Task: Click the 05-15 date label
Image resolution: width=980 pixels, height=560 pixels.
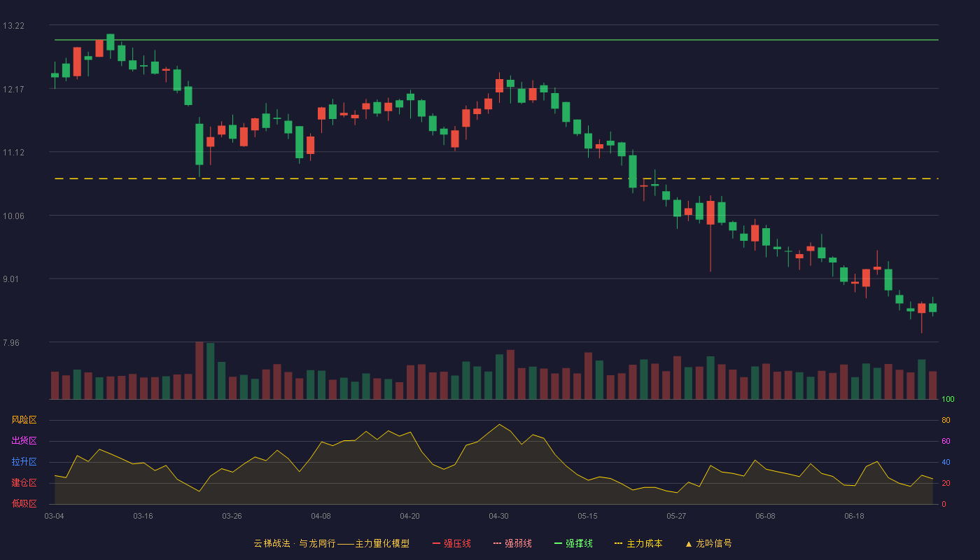Action: coord(587,516)
